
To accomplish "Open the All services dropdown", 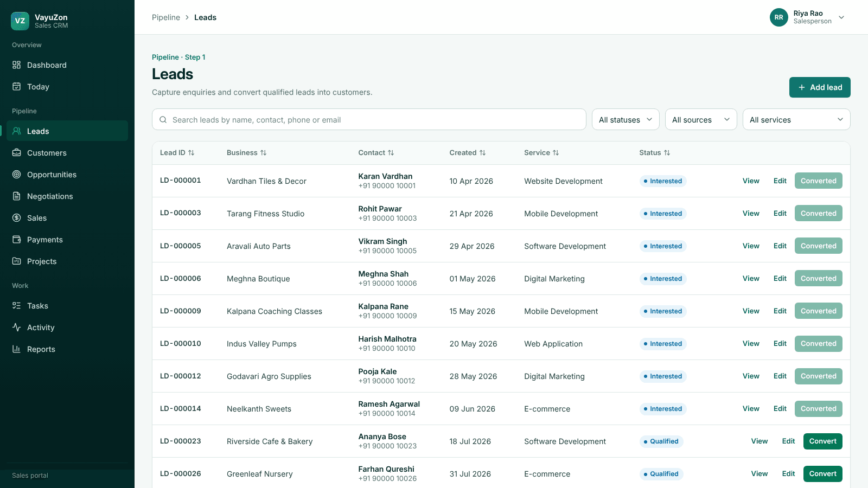I will (x=796, y=120).
